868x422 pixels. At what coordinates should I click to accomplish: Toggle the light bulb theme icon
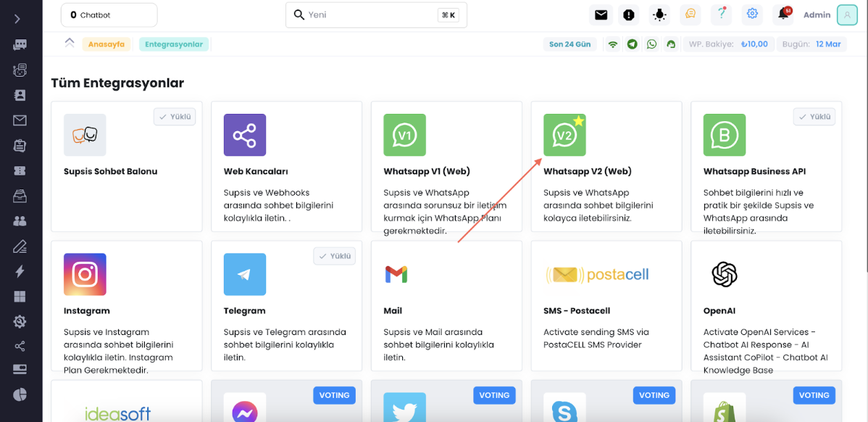(x=659, y=15)
